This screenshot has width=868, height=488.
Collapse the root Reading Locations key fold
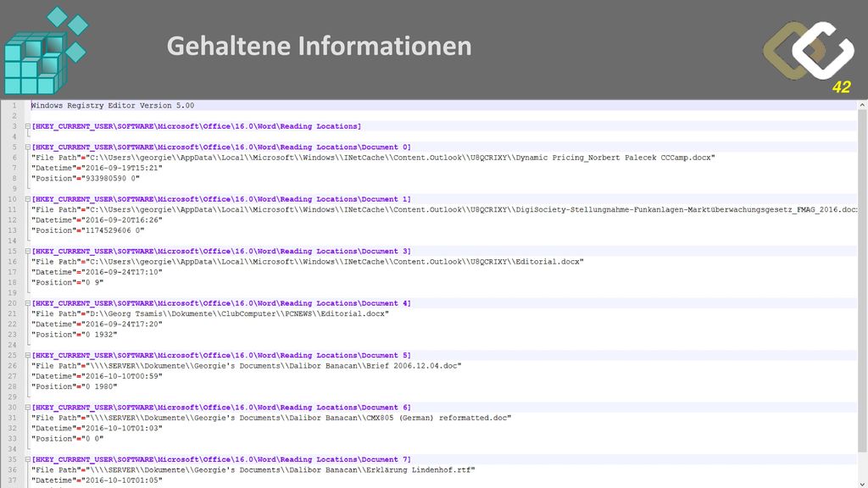pyautogui.click(x=28, y=126)
